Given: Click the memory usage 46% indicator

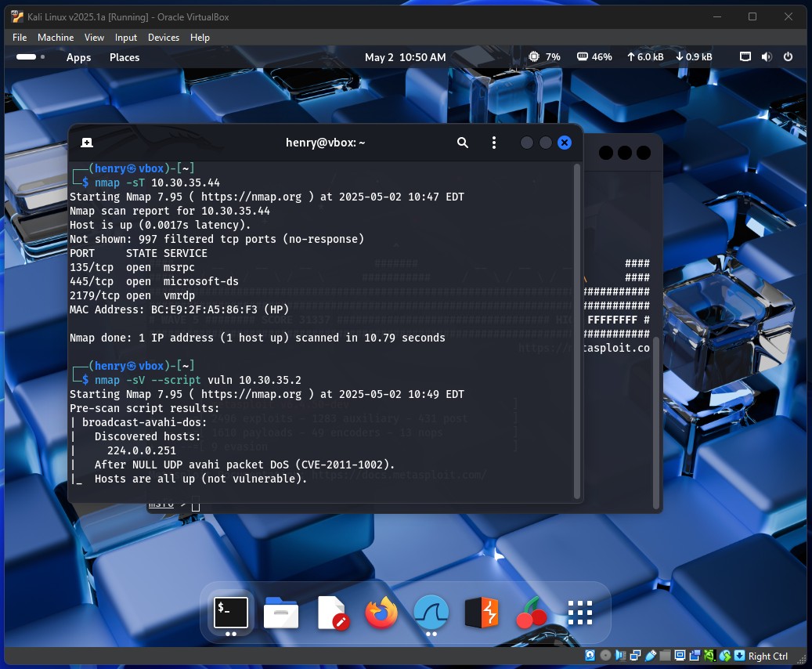Looking at the screenshot, I should [594, 57].
